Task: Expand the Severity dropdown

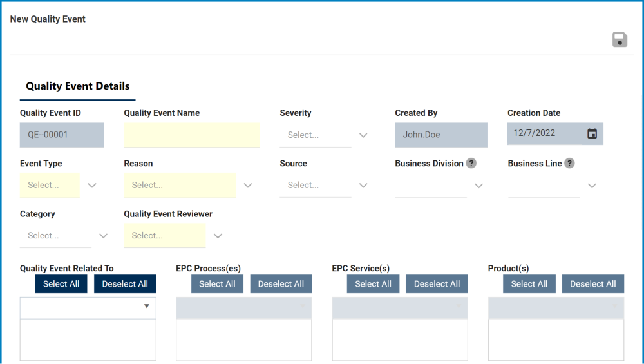Action: [363, 135]
